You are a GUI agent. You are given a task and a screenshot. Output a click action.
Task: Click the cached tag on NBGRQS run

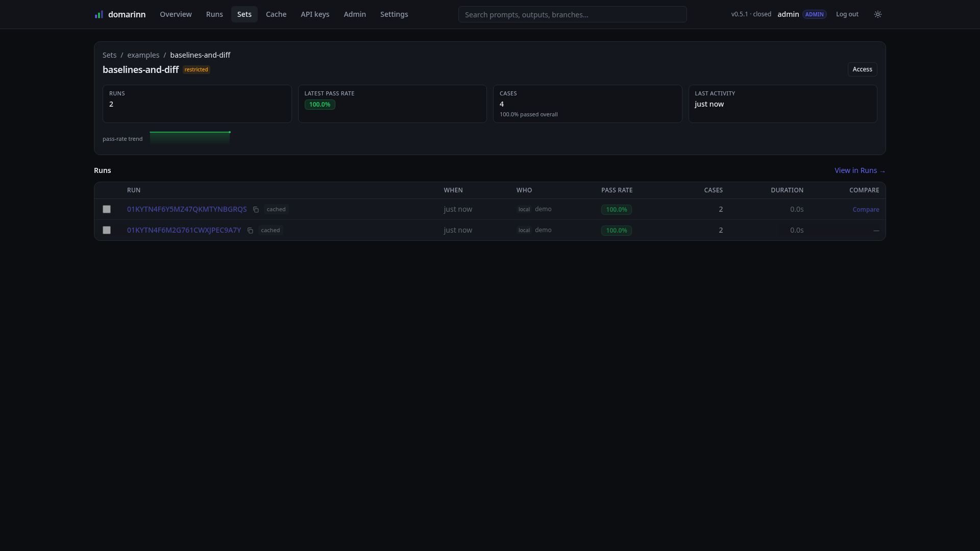276,209
